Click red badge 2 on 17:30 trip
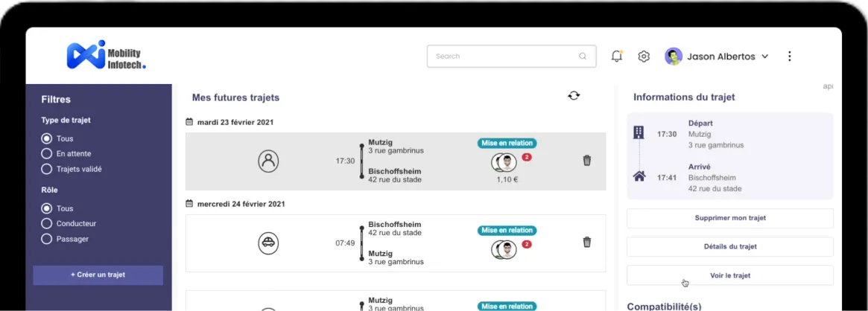 pos(527,158)
